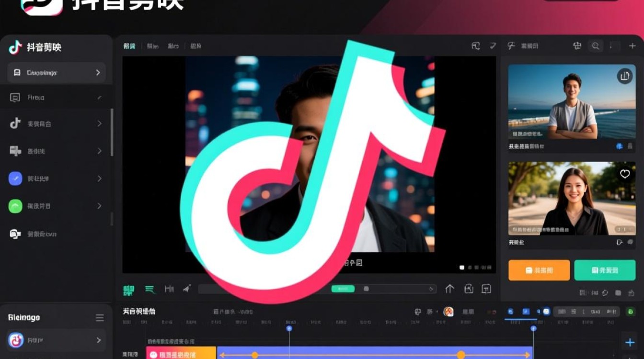Open the first menu item above the preview
Image resolution: width=644 pixels, height=359 pixels.
(x=128, y=45)
